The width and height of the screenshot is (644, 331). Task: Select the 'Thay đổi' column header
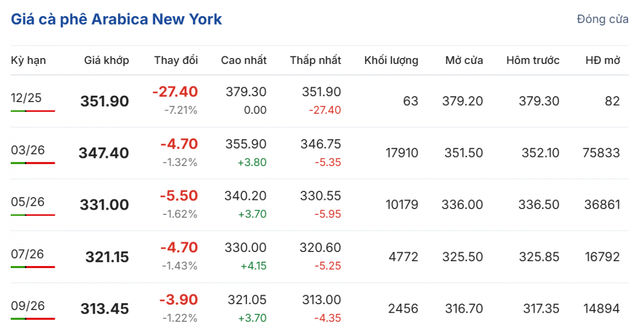point(176,60)
